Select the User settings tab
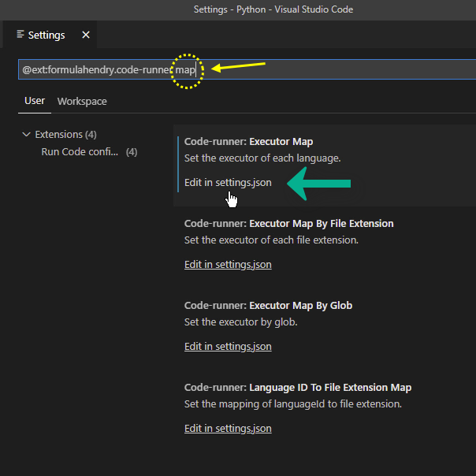 [35, 101]
